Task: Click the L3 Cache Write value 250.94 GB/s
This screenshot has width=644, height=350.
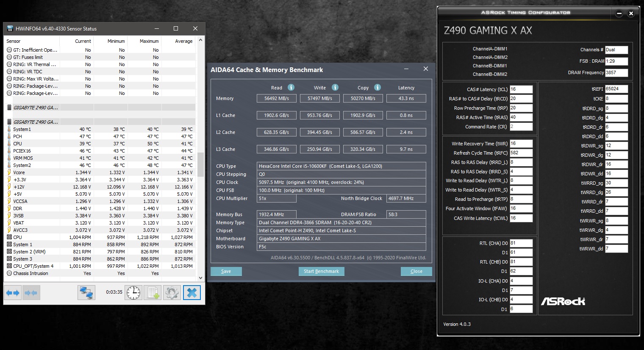Action: click(319, 149)
